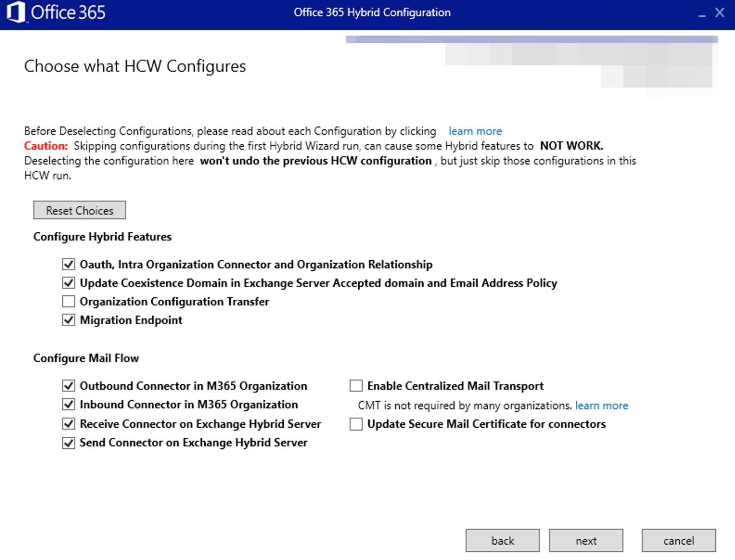The width and height of the screenshot is (735, 560).
Task: Uncheck Outbound Connector in M365 Organization
Action: point(68,386)
